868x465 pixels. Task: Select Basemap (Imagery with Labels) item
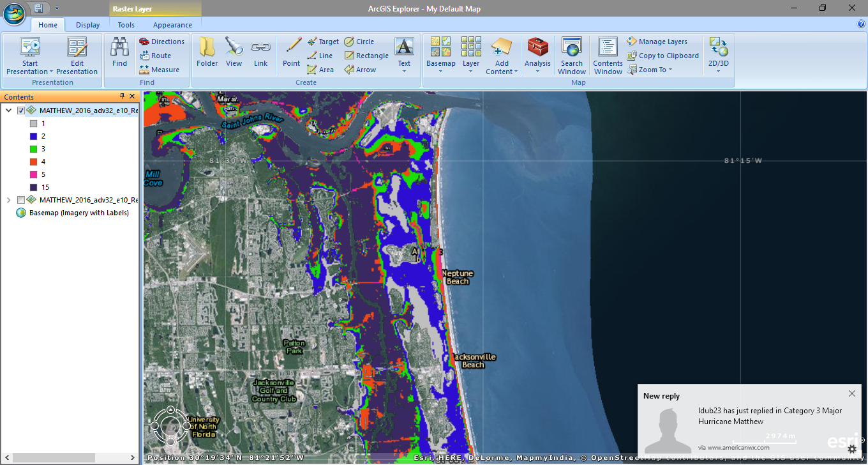point(79,213)
